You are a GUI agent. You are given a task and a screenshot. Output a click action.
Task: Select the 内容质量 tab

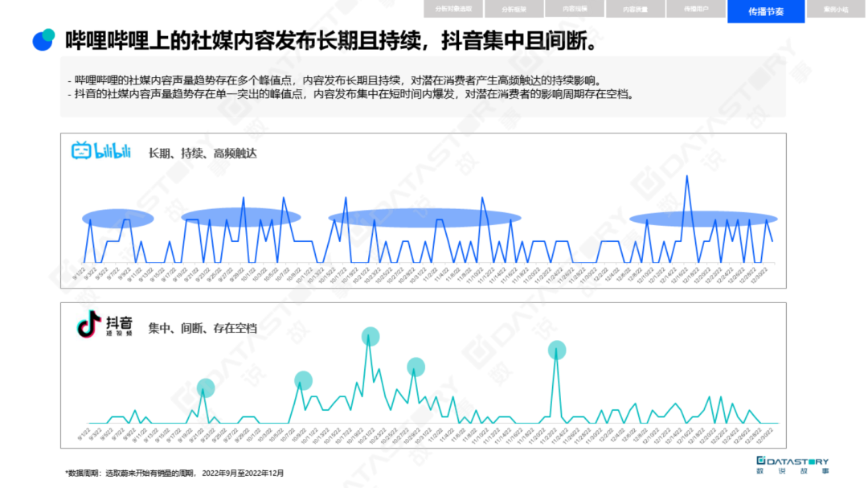636,9
